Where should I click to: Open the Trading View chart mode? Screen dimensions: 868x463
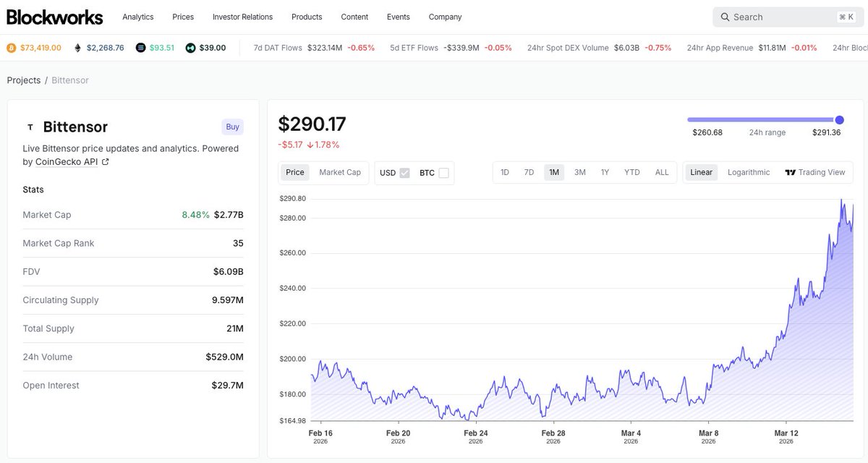click(x=815, y=172)
